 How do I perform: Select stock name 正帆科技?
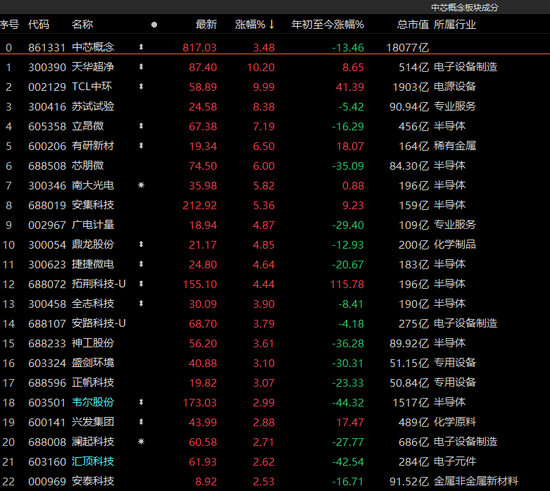coord(93,382)
